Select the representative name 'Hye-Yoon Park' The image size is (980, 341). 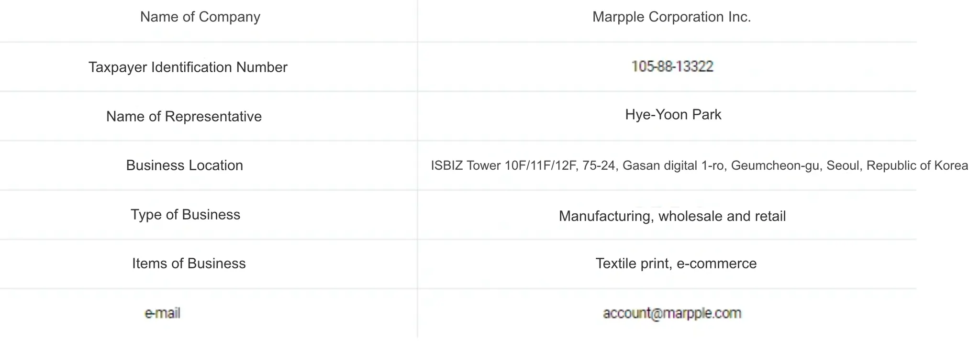(673, 115)
